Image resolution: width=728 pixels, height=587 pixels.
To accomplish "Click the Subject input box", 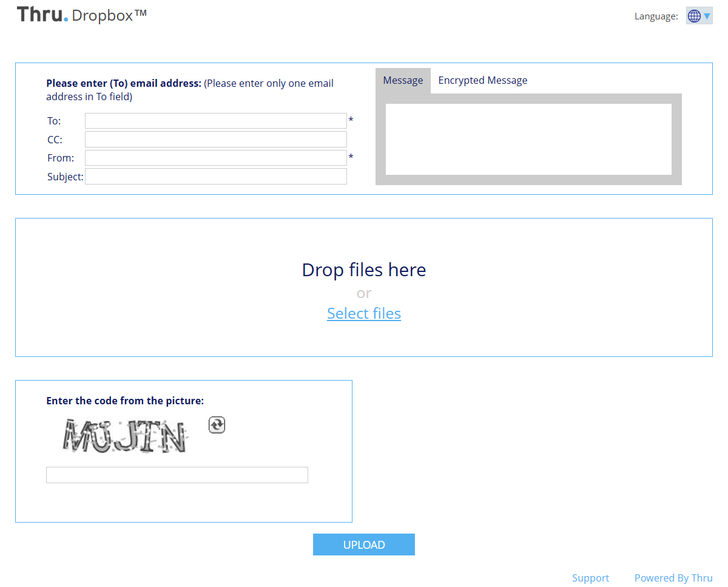I will [x=215, y=177].
